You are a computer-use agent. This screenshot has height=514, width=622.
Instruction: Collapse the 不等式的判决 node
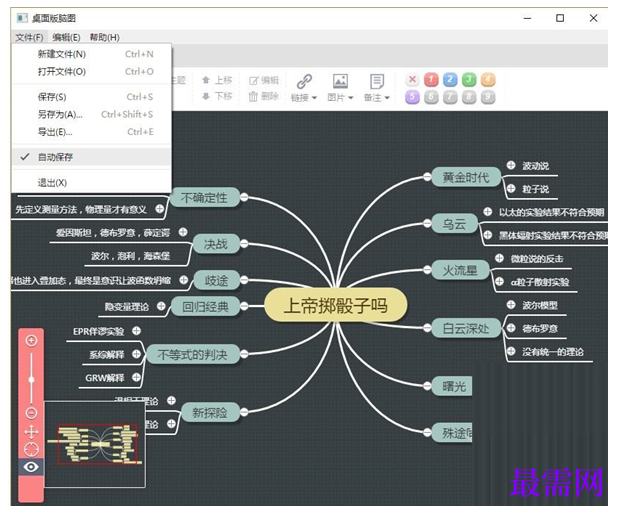(x=244, y=354)
